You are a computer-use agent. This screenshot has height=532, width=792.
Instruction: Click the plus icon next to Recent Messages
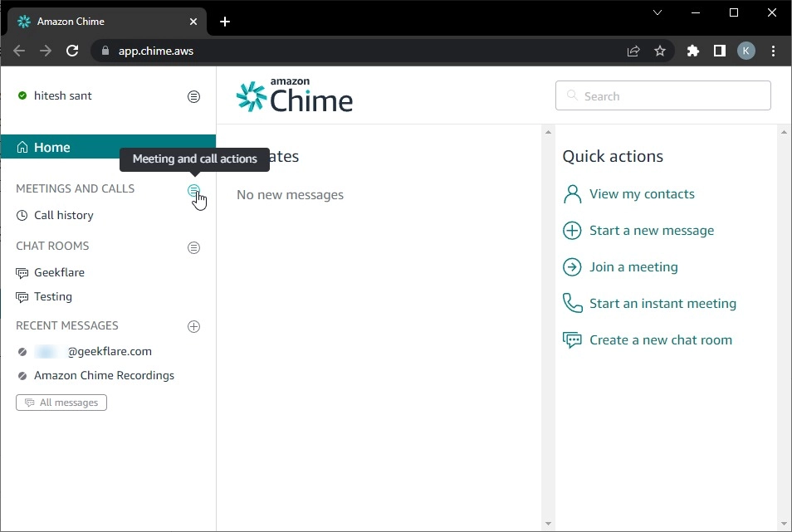pyautogui.click(x=193, y=326)
